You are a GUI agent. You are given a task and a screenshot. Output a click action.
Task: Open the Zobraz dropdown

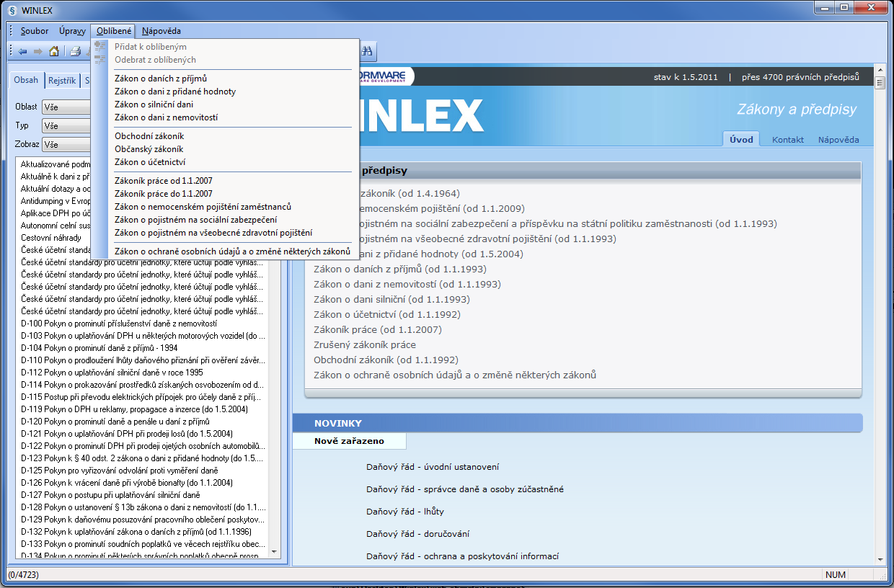pyautogui.click(x=66, y=144)
